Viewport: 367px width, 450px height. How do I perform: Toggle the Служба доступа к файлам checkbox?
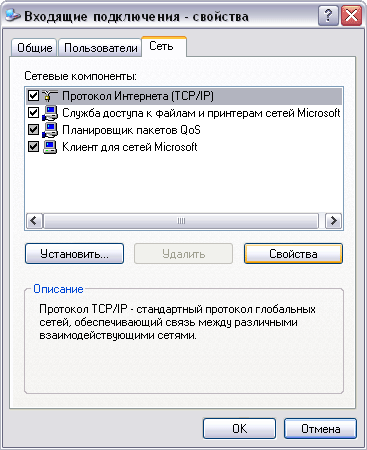[x=33, y=113]
